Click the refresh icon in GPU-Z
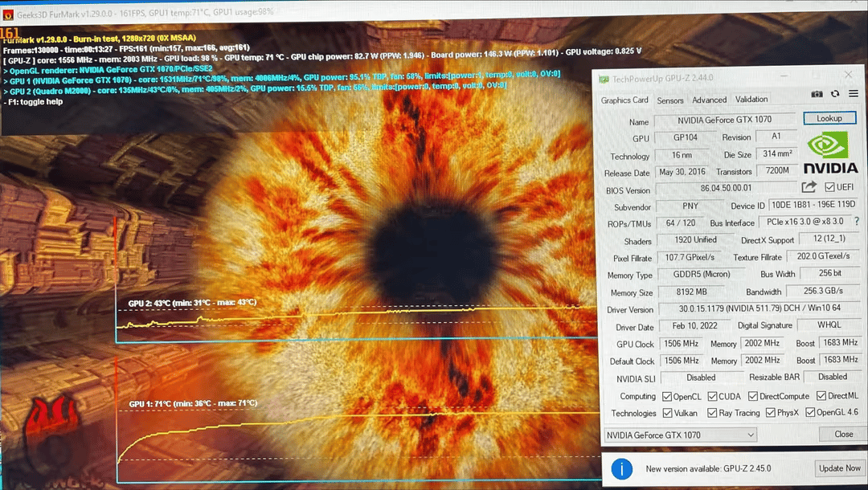868x490 pixels. (836, 94)
